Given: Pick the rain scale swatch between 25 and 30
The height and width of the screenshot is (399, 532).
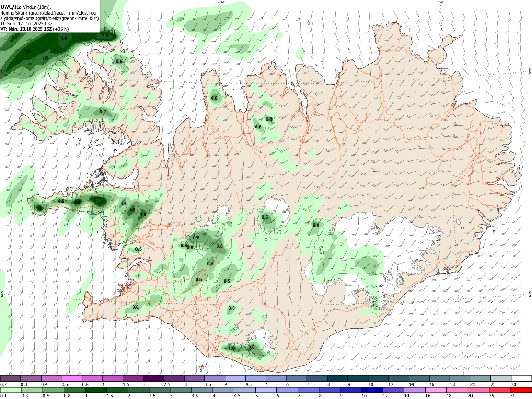Looking at the screenshot, I should (x=500, y=390).
